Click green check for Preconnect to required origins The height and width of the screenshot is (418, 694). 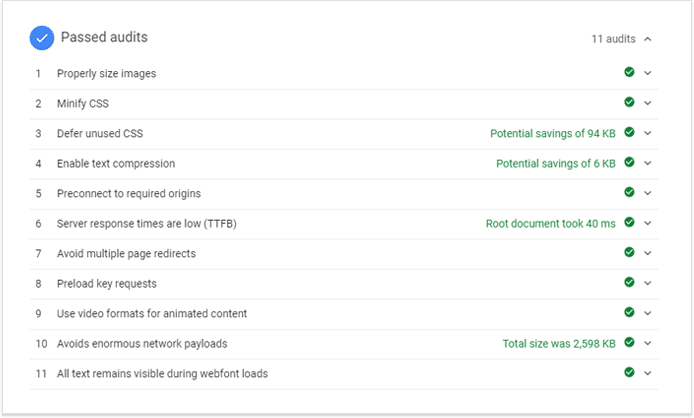(x=629, y=192)
